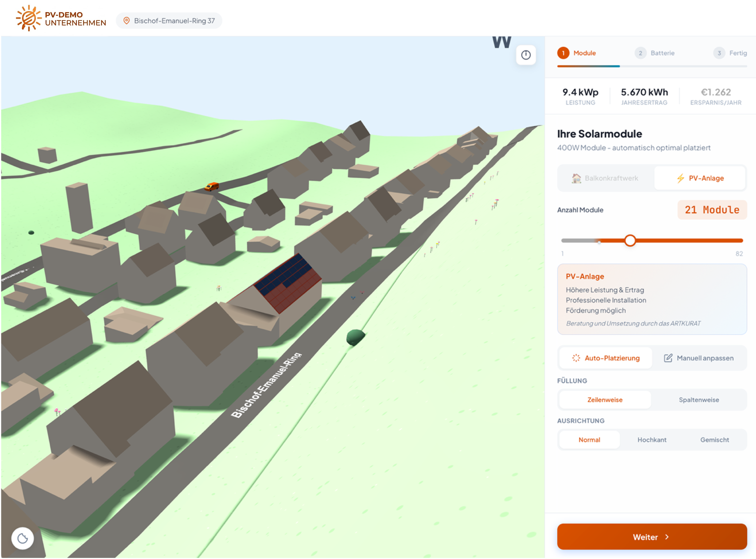This screenshot has height=559, width=756.
Task: Click the location pin icon in the address chip
Action: point(126,21)
